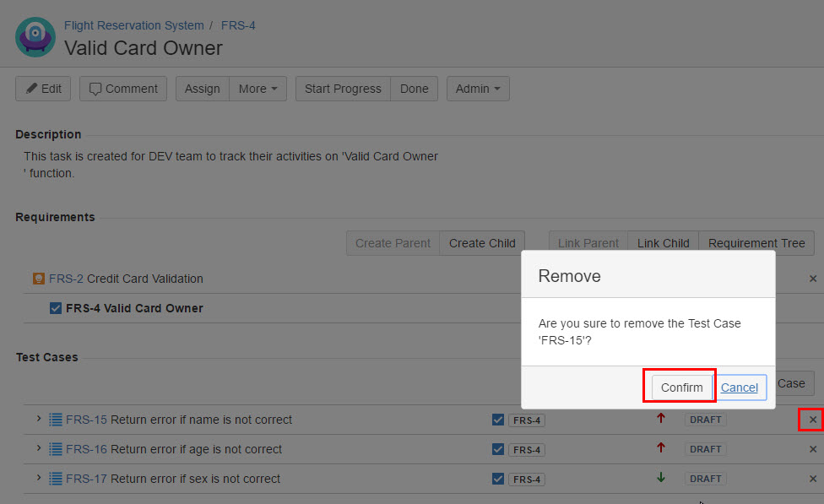Click the red up-arrow priority on FRS-16
This screenshot has height=504, width=824.
[660, 448]
